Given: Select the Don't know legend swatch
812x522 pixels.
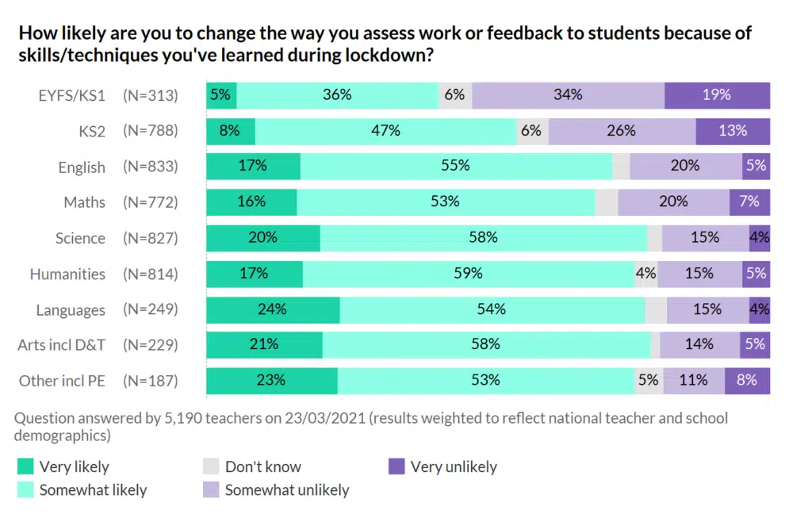Looking at the screenshot, I should [209, 466].
